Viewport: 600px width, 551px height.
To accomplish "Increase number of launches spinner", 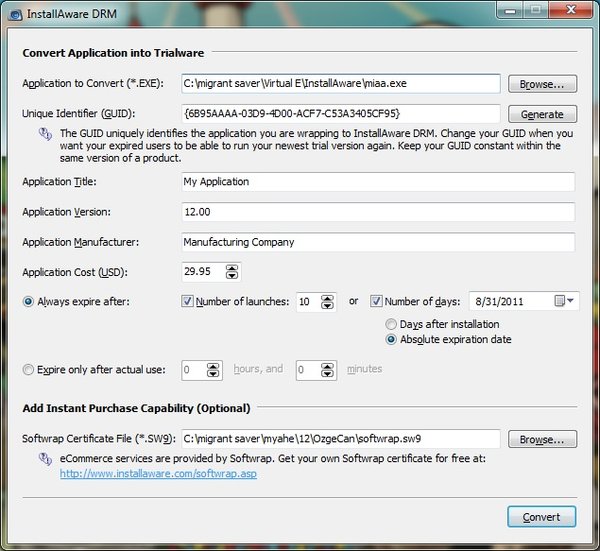I will click(327, 298).
